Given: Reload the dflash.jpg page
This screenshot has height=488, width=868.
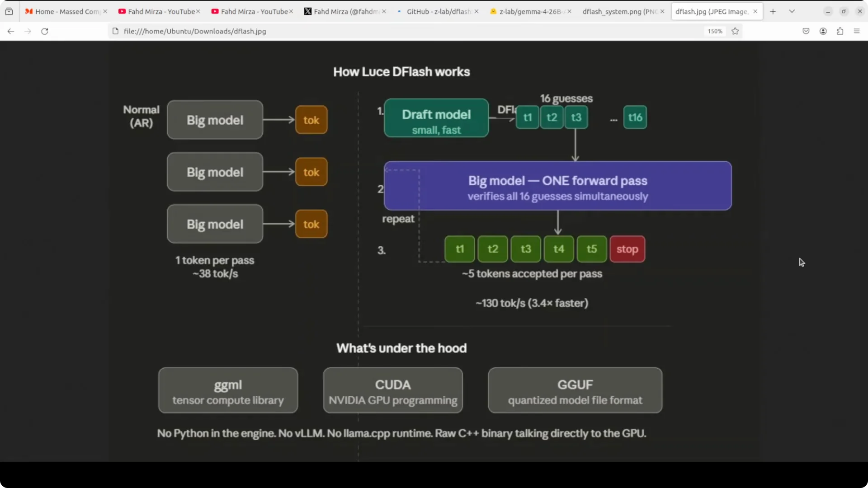Looking at the screenshot, I should 45,31.
